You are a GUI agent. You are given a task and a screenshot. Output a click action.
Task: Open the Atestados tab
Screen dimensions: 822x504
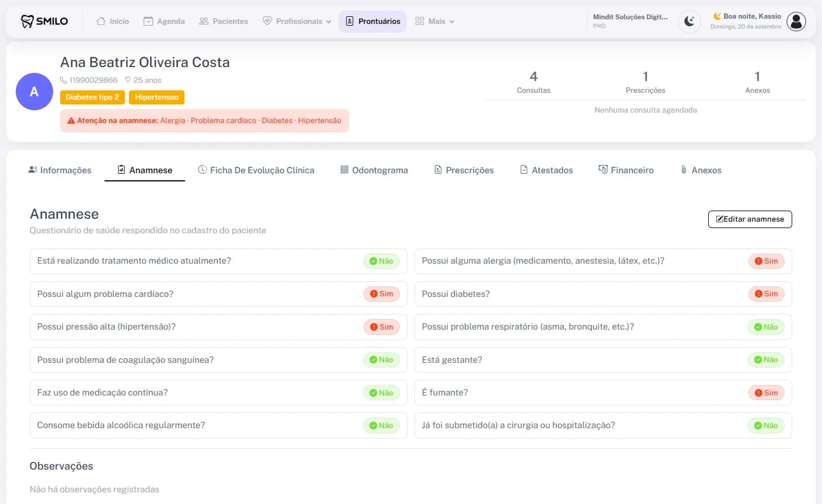click(x=546, y=170)
